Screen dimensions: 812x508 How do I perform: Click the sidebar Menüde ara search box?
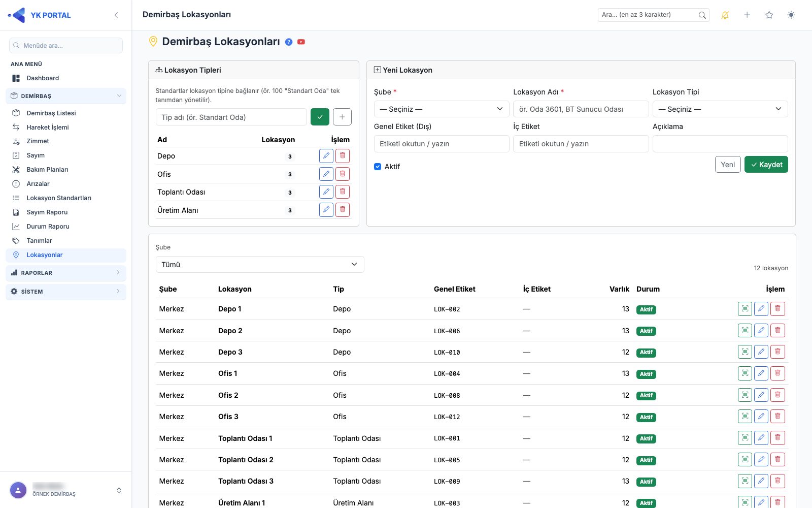[66, 45]
